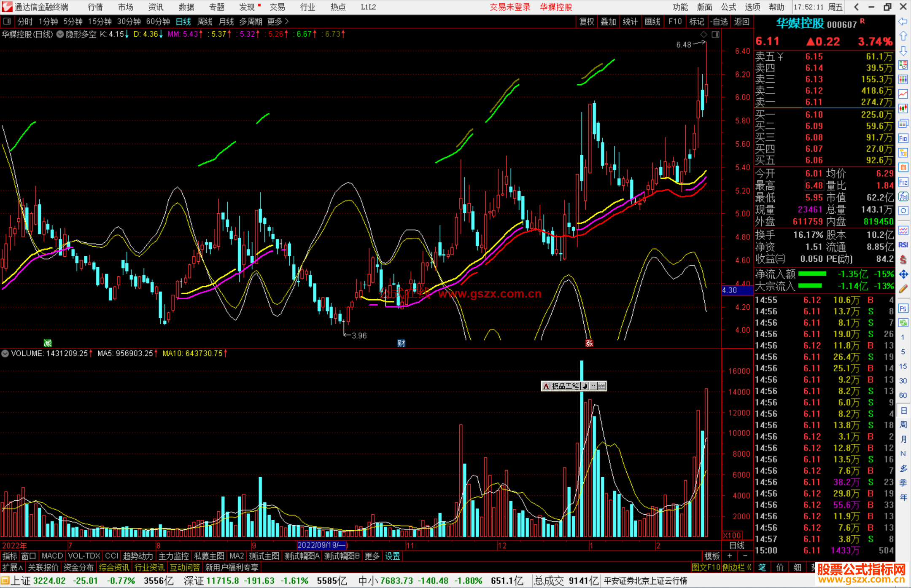The height and width of the screenshot is (588, 911).
Task: Click the volume chart zoom-in plus button
Action: coord(730,556)
